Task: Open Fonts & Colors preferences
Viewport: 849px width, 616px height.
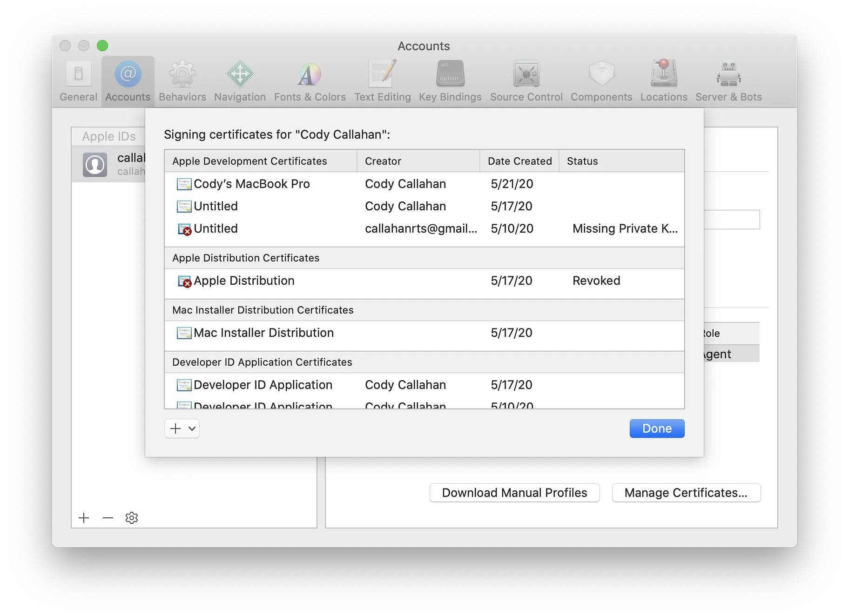Action: 310,81
